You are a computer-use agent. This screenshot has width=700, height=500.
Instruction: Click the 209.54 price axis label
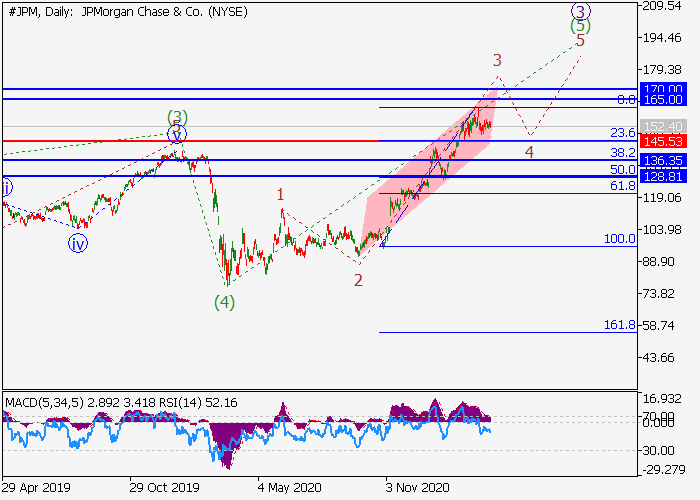[662, 6]
